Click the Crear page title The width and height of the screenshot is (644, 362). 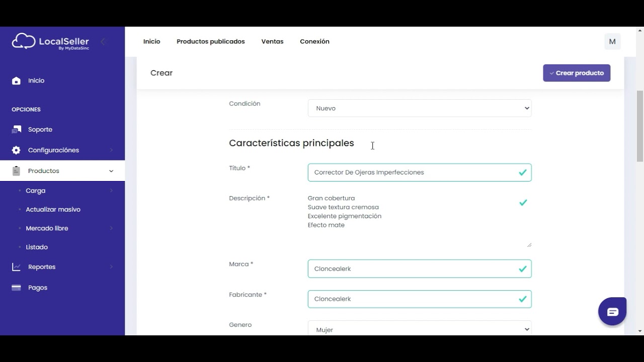(162, 73)
